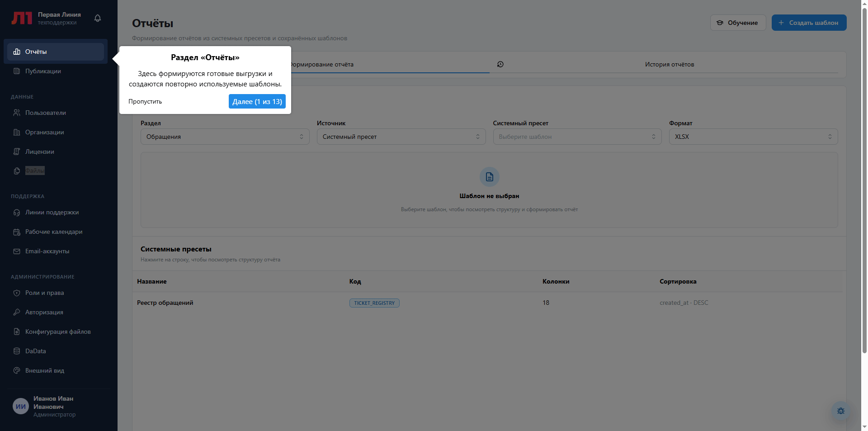
Task: Click the notification bell icon
Action: coord(98,18)
